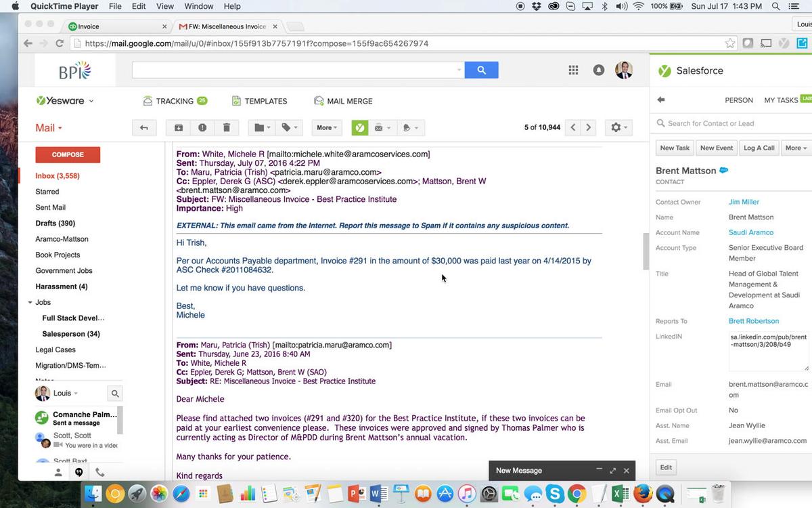
Task: Open the Louis Hangouts status dropdown
Action: [66, 393]
